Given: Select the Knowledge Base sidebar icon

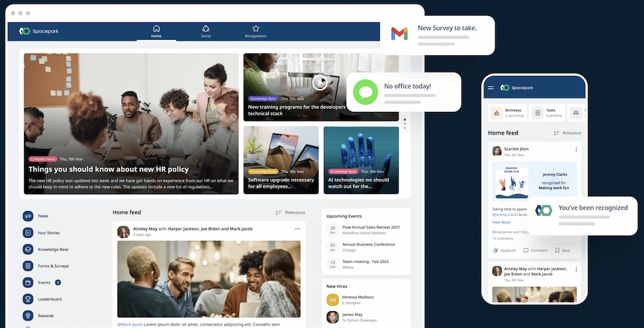Looking at the screenshot, I should pyautogui.click(x=28, y=250).
